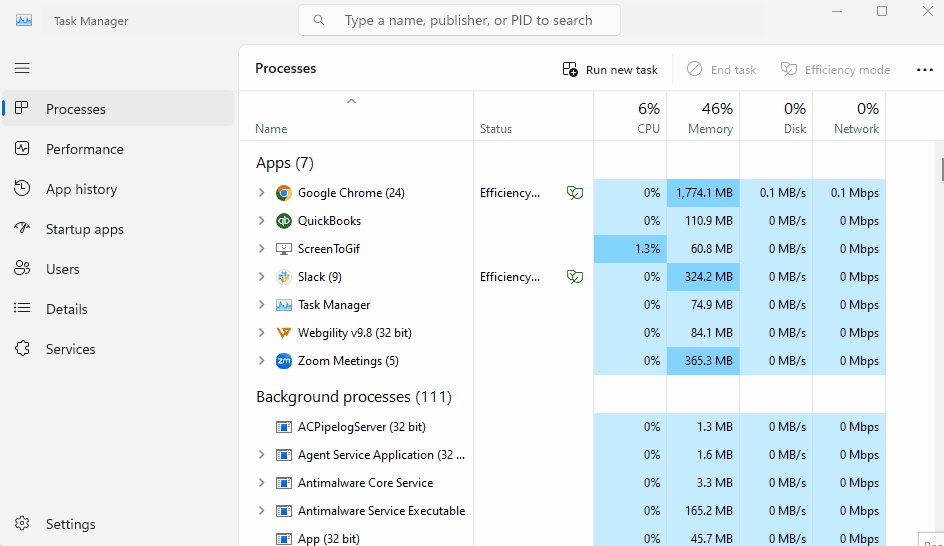Select the Slack app icon
The image size is (944, 546).
(x=284, y=277)
